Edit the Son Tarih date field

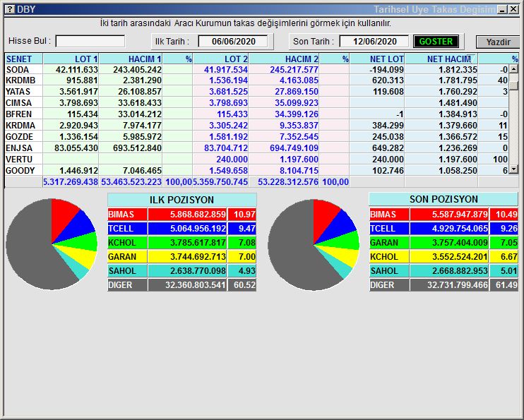(374, 42)
